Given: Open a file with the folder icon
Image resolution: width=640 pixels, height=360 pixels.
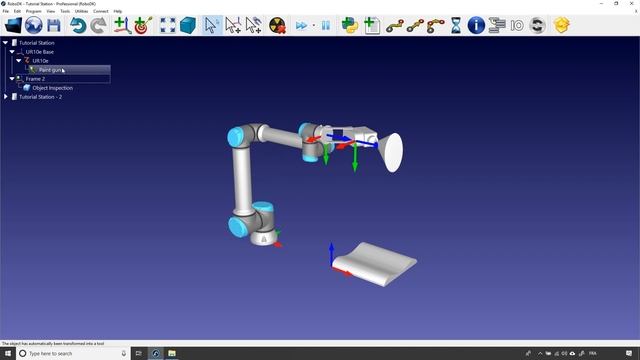Looking at the screenshot, I should pyautogui.click(x=13, y=25).
